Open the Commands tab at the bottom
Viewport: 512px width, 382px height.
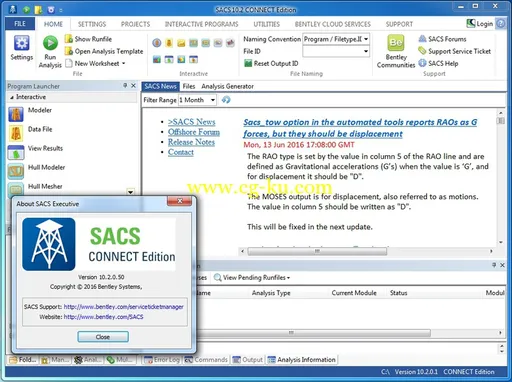206,360
